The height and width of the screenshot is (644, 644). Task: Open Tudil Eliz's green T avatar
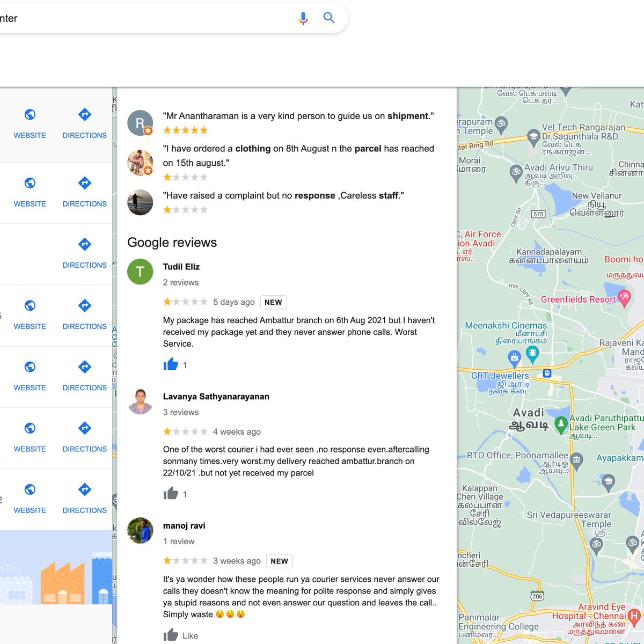tap(140, 272)
